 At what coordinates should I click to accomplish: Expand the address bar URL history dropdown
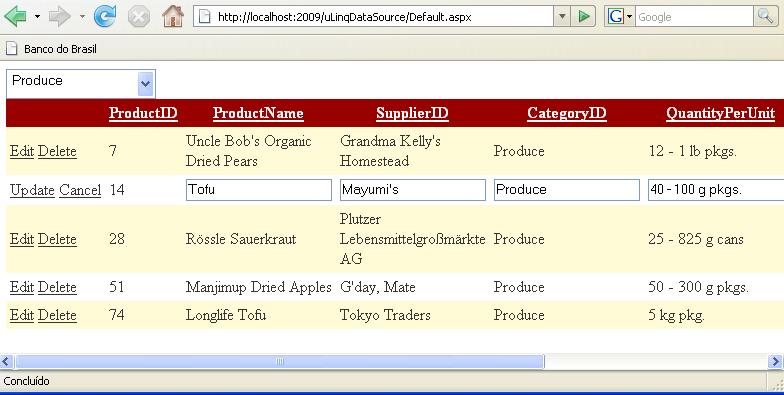[x=562, y=17]
